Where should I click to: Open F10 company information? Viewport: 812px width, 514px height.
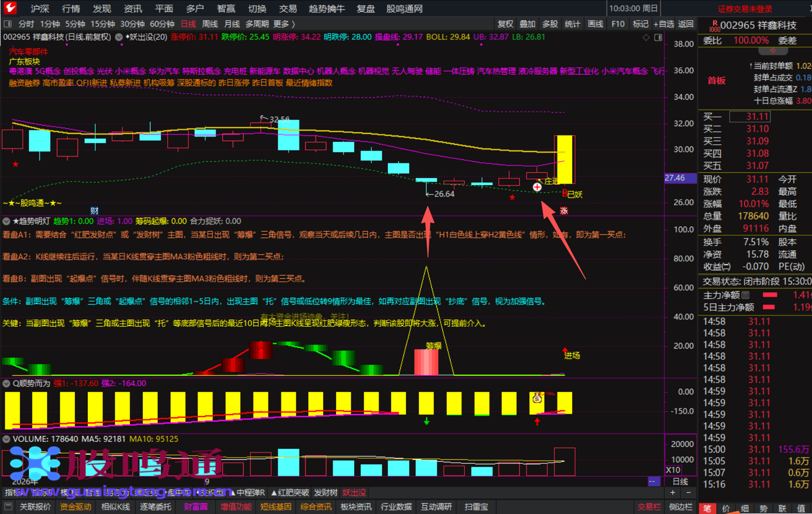(x=618, y=24)
